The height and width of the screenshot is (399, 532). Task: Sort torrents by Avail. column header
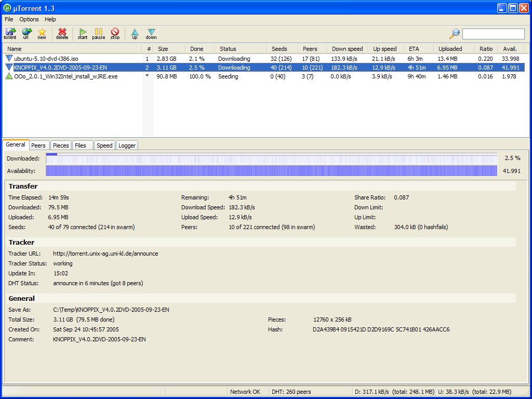tap(512, 49)
